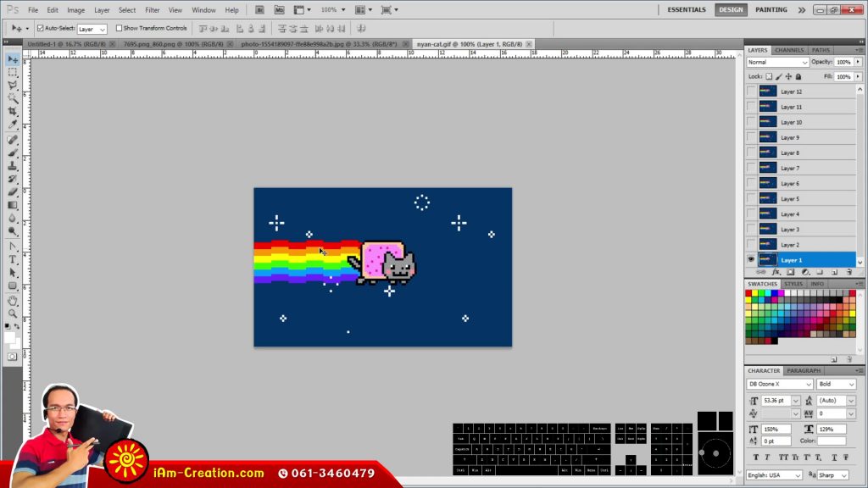Click the text Color box in Character
868x488 pixels.
(832, 441)
